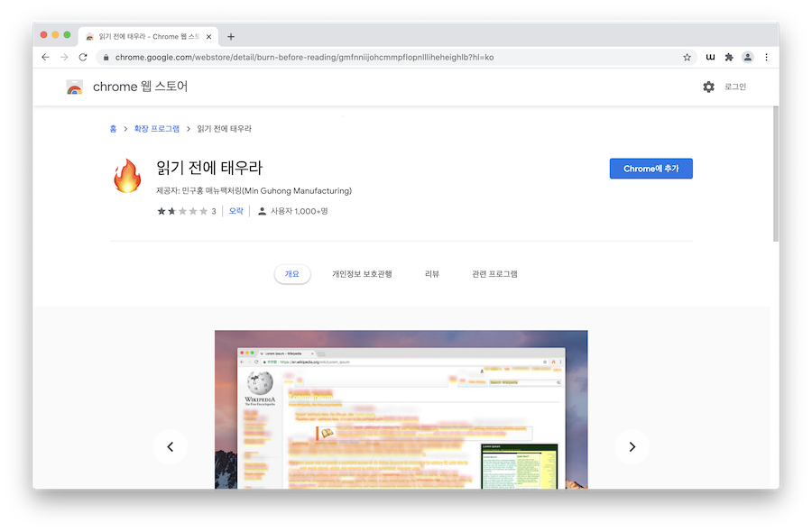Click the browser forward arrow
This screenshot has width=812, height=532.
click(x=64, y=58)
